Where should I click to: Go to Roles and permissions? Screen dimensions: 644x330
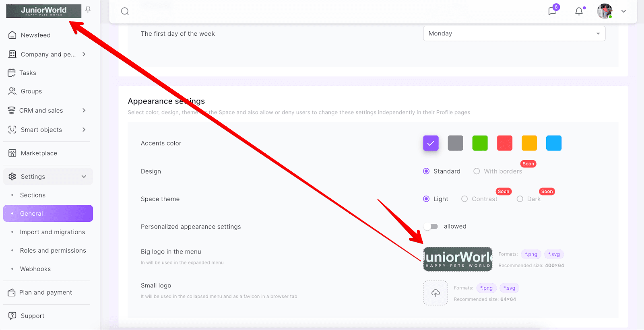coord(53,251)
